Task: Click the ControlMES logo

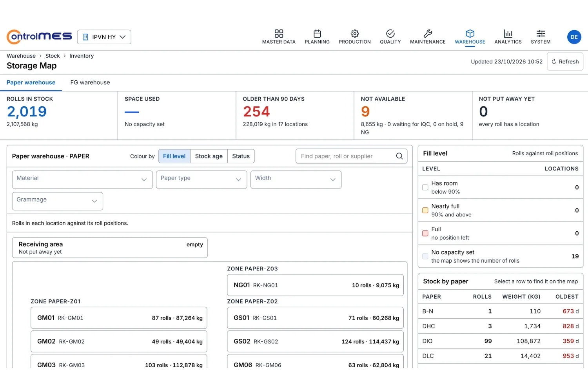Action: (39, 37)
